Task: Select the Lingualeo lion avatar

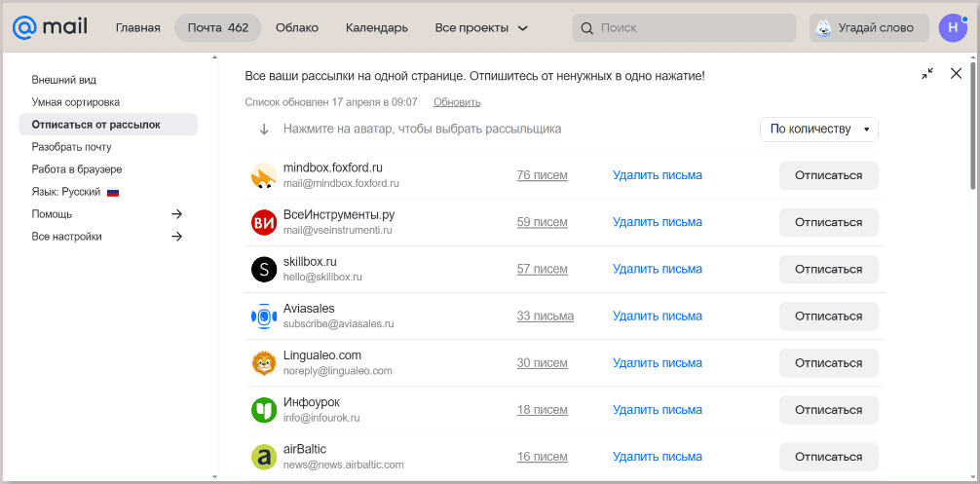Action: pyautogui.click(x=264, y=363)
